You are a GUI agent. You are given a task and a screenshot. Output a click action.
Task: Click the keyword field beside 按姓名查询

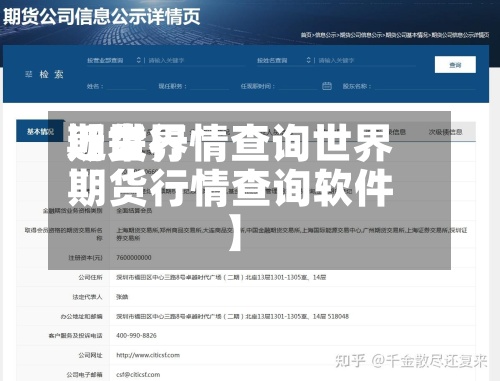(x=367, y=60)
